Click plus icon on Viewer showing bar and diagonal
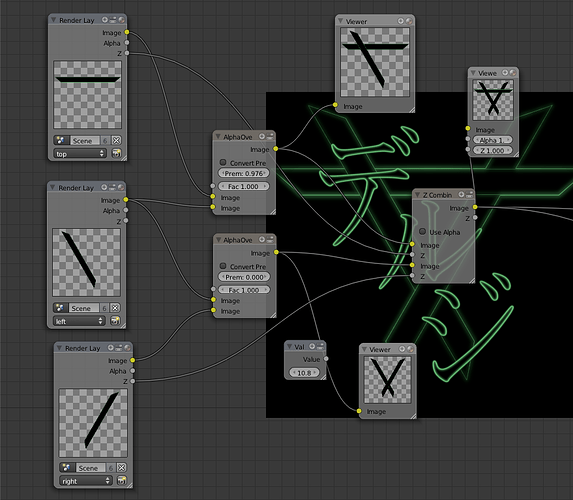 pyautogui.click(x=401, y=21)
